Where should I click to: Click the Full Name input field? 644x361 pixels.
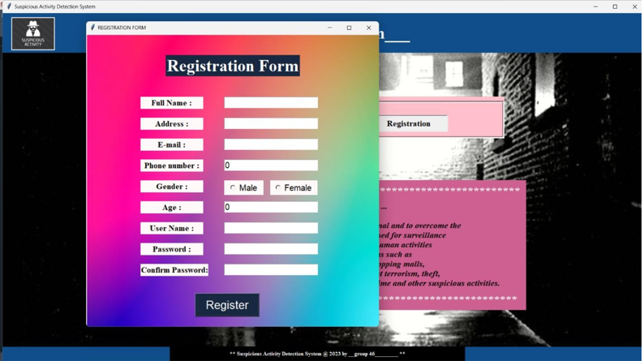pos(271,103)
